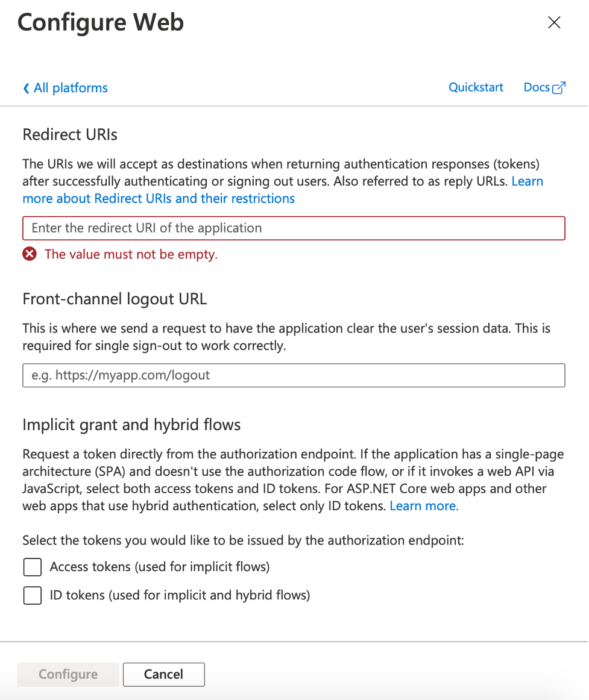Image resolution: width=589 pixels, height=700 pixels.
Task: Open the Quickstart link
Action: point(476,87)
